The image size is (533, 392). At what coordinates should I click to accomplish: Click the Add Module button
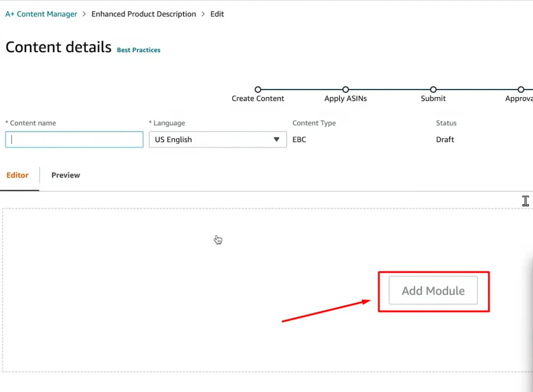[x=433, y=290]
